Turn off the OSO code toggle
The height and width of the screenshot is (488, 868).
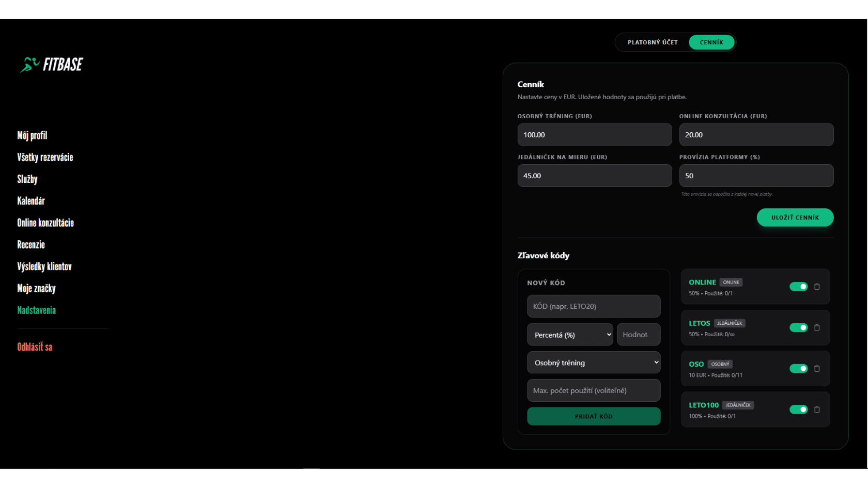coord(798,369)
